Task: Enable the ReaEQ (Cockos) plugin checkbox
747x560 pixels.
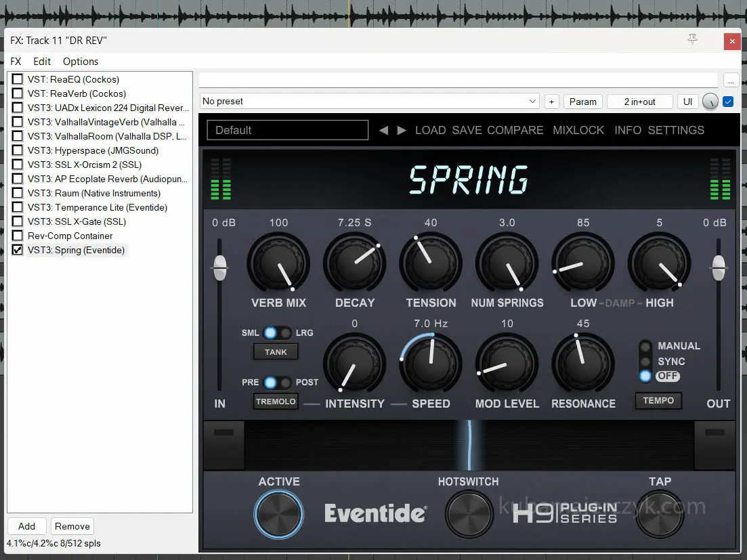Action: click(x=18, y=79)
